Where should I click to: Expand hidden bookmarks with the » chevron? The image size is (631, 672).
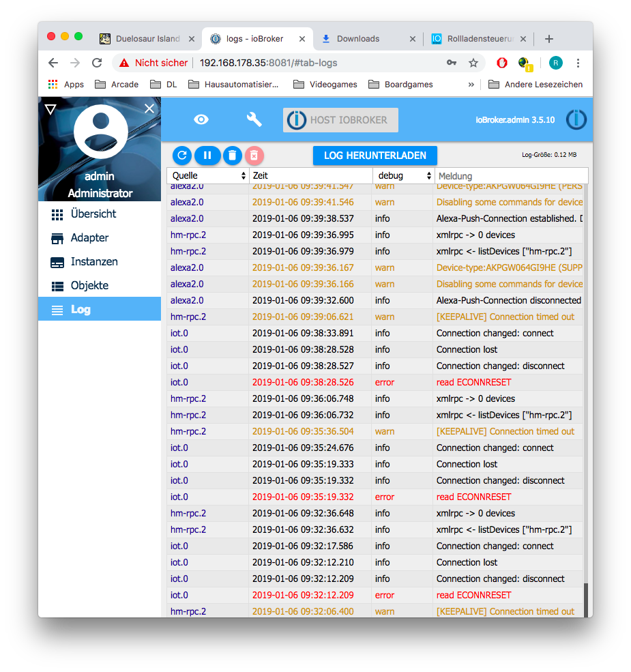(471, 85)
